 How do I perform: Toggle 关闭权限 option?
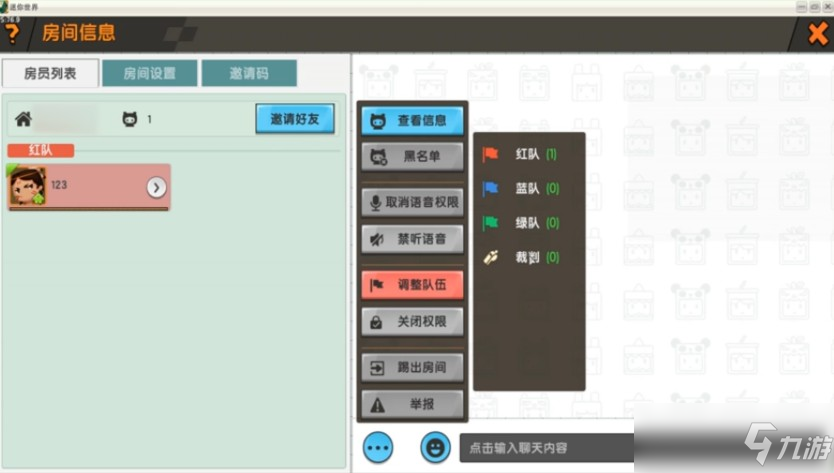(412, 321)
